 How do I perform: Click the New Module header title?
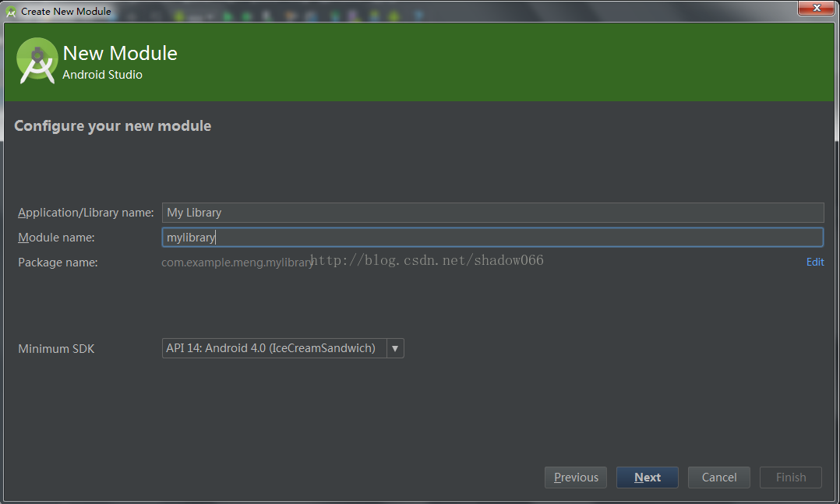(x=120, y=53)
